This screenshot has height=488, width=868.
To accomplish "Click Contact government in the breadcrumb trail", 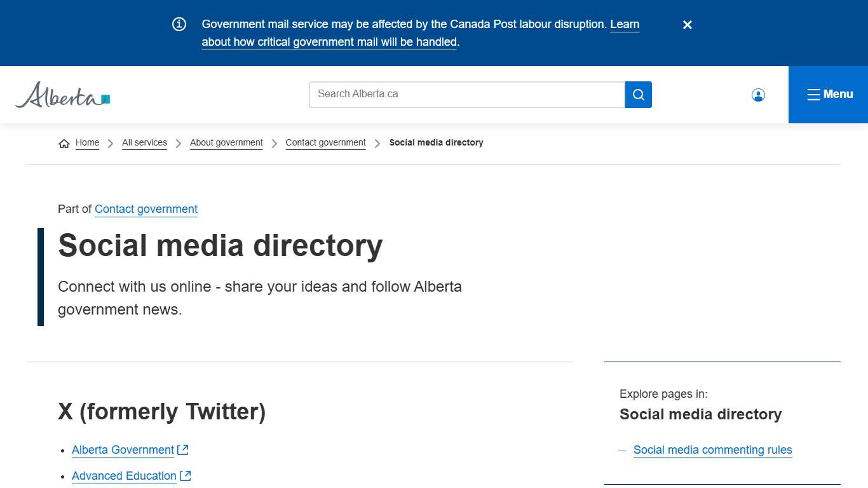I will 325,142.
